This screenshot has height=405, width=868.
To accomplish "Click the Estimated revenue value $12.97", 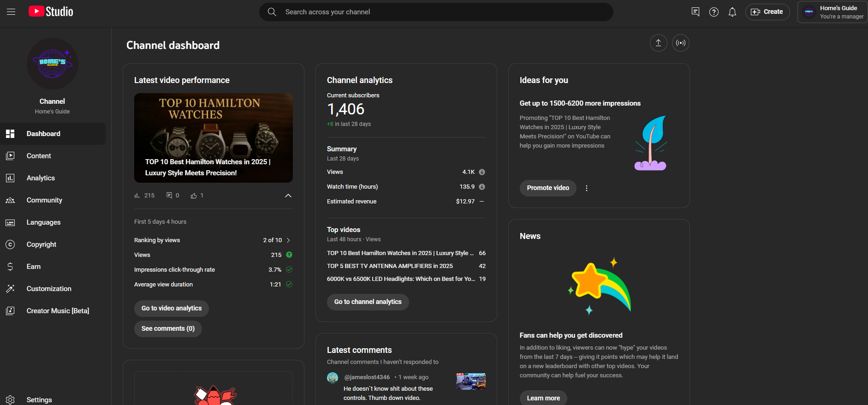I will click(465, 202).
